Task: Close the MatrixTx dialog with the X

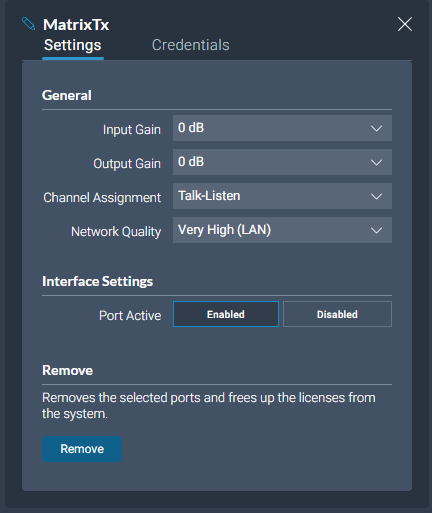Action: [x=405, y=24]
